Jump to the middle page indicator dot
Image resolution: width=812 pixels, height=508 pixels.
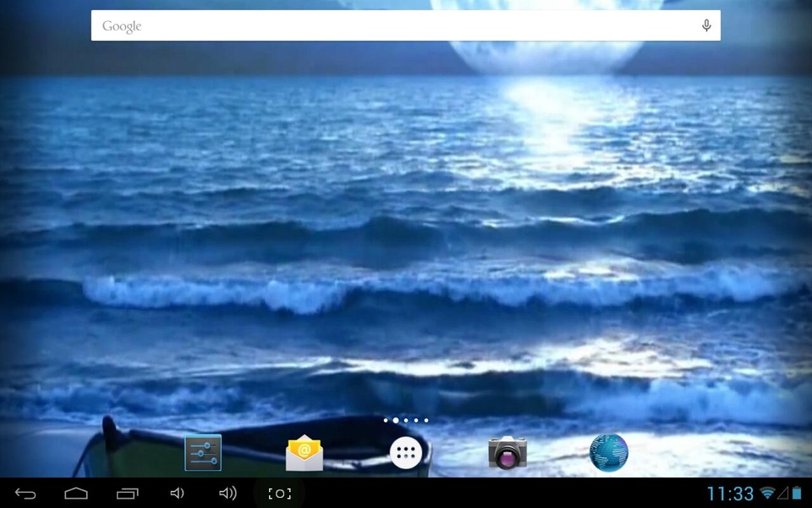[406, 421]
